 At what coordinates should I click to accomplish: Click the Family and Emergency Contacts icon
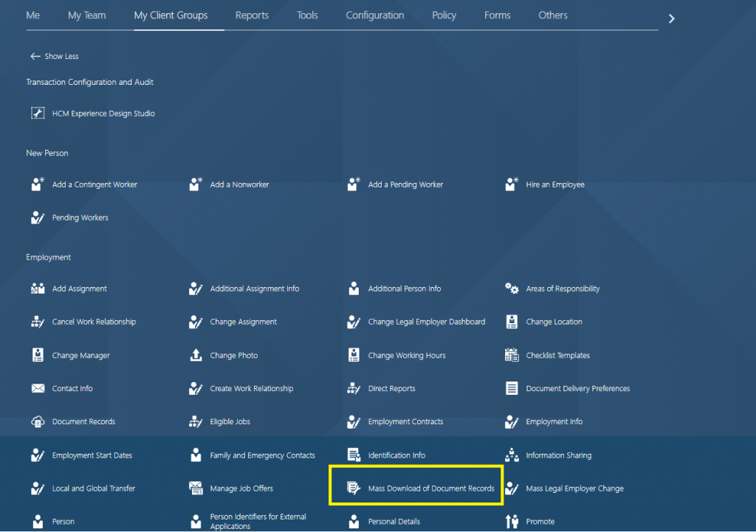coord(196,455)
